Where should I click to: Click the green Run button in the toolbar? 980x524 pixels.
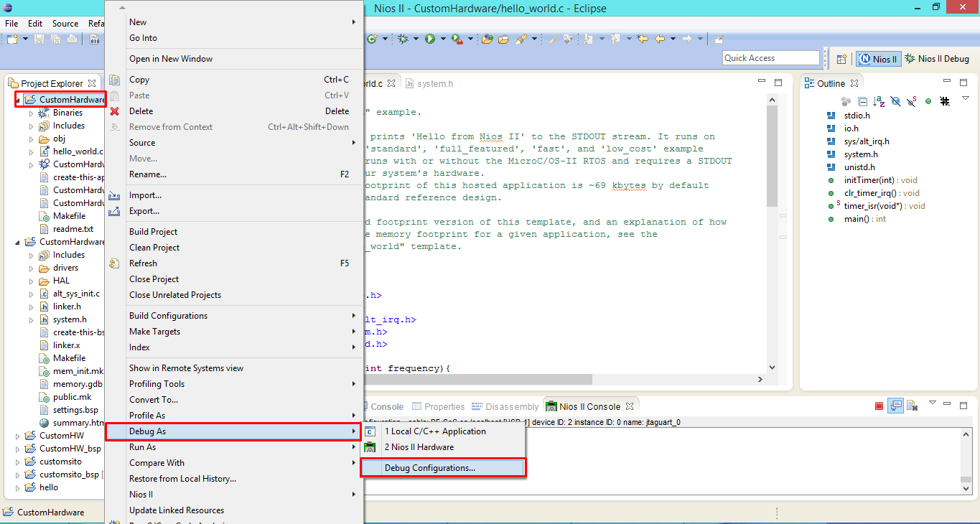(x=429, y=39)
